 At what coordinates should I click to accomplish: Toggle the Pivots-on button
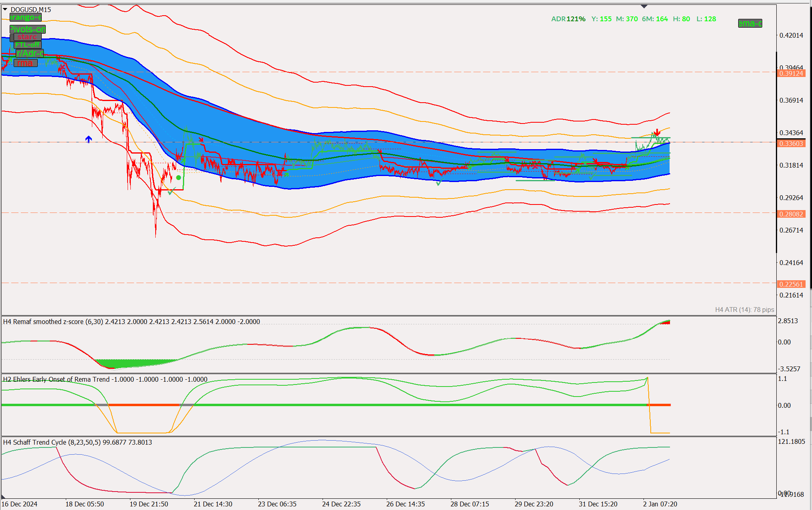click(27, 29)
